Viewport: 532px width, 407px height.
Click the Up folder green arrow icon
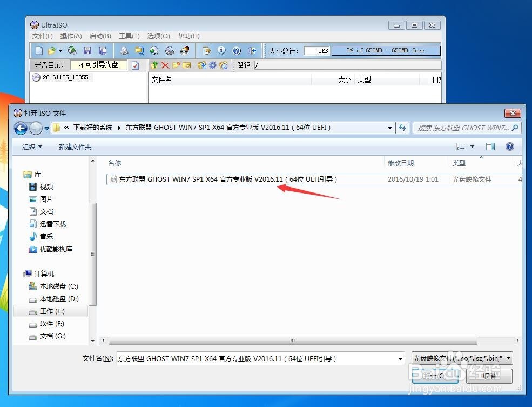tap(154, 65)
